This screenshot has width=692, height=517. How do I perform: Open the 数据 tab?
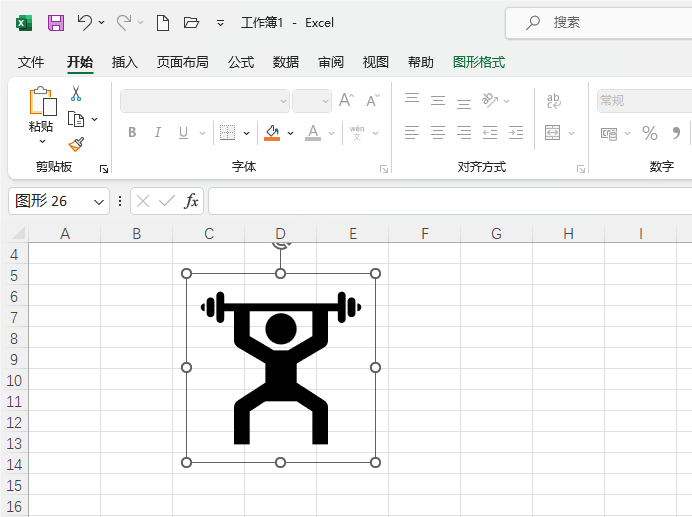click(x=286, y=62)
